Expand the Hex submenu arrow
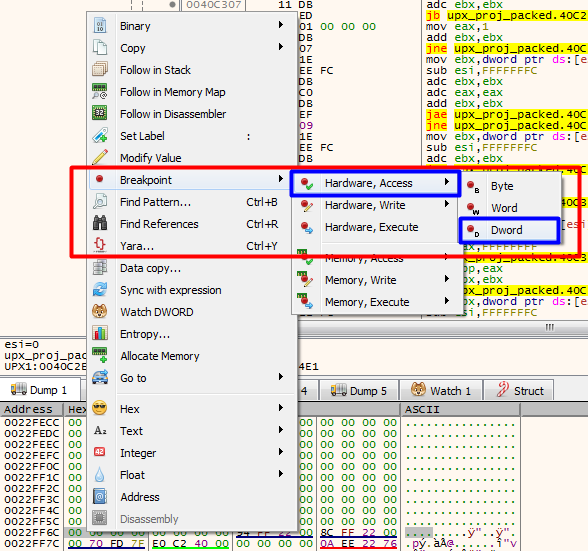The image size is (588, 551). pos(280,407)
